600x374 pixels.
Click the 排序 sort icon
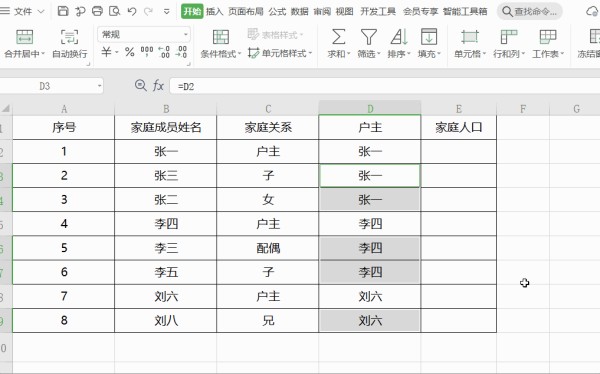tap(399, 37)
